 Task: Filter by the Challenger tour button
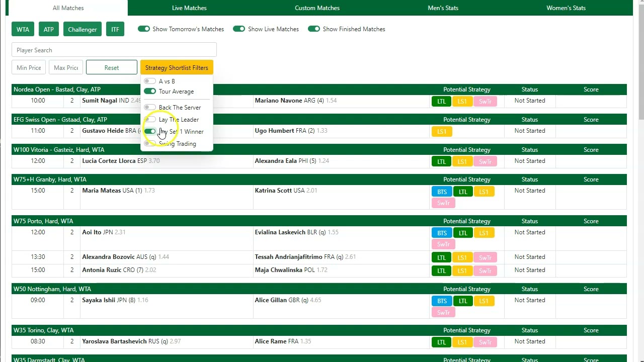click(83, 29)
